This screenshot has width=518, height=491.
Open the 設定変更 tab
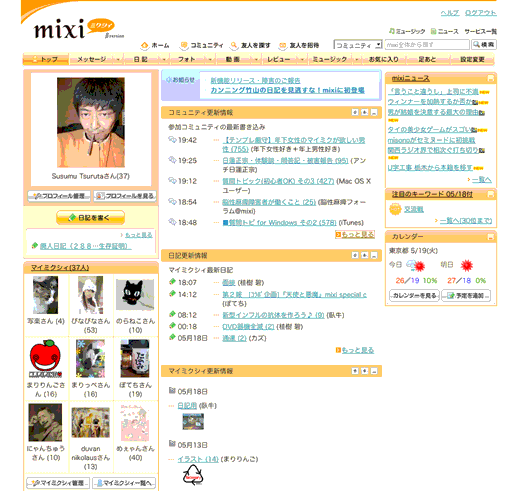472,59
